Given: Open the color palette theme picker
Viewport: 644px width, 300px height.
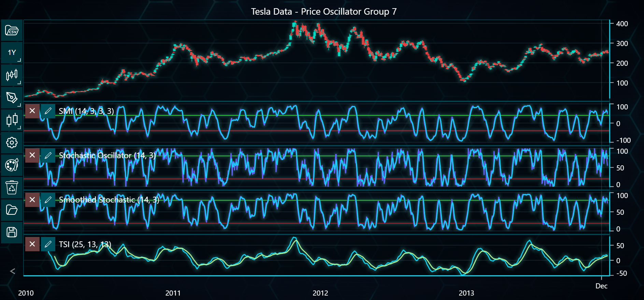Looking at the screenshot, I should tap(12, 165).
